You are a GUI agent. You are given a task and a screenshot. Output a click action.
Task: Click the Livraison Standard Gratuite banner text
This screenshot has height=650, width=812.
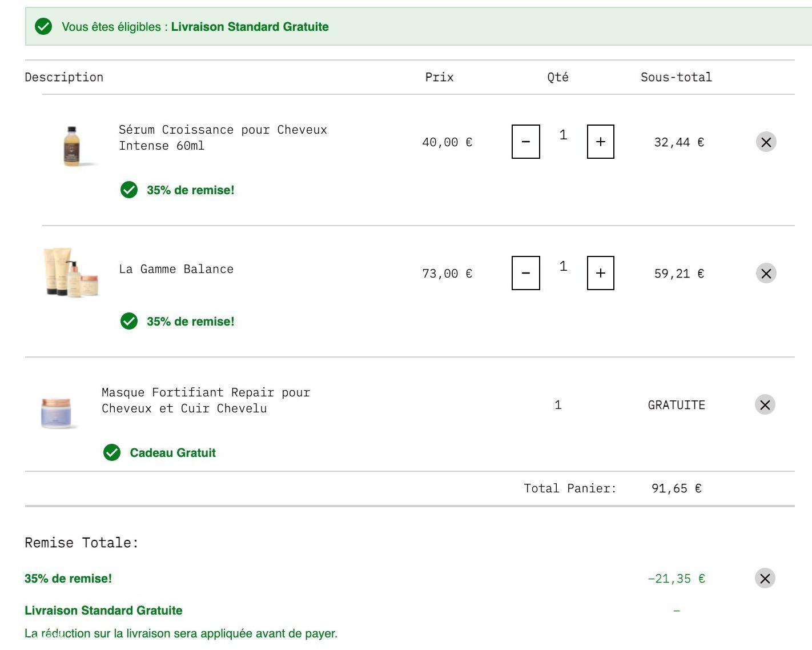tap(250, 27)
